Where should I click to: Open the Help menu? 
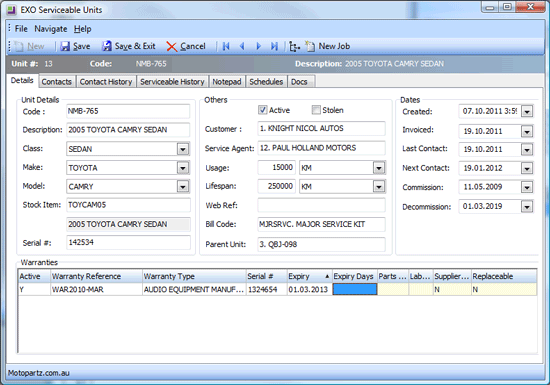[x=82, y=29]
